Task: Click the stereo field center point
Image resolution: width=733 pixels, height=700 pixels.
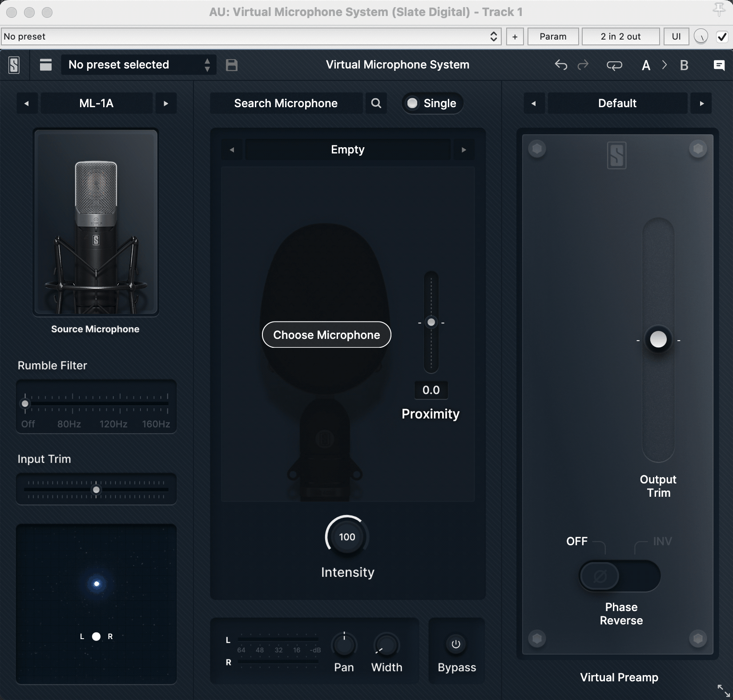Action: (x=97, y=584)
